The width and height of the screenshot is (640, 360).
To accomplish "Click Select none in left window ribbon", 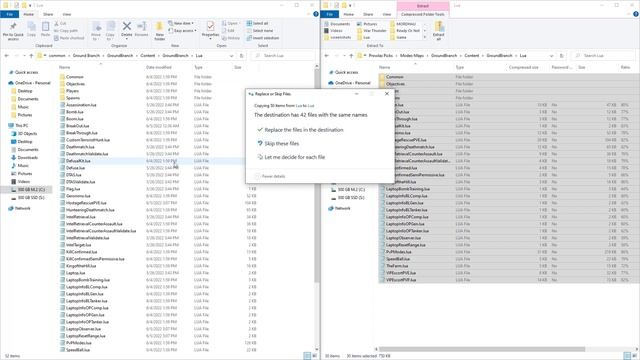I will 260,31.
